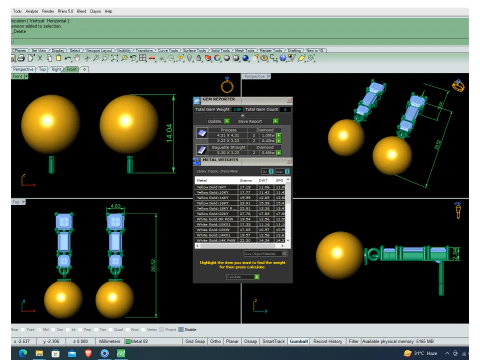Image resolution: width=480 pixels, height=360 pixels.
Task: Open the Top viewport label dropdown
Action: (x=24, y=202)
